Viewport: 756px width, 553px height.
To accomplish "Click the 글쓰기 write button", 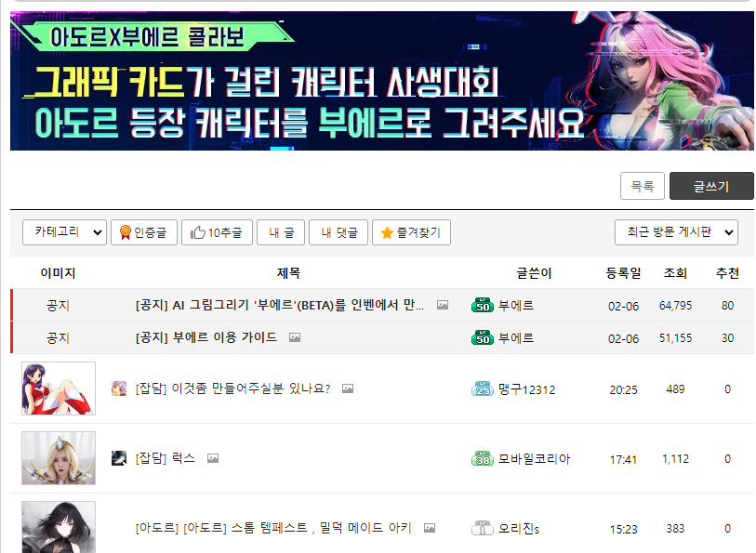I will (x=711, y=186).
